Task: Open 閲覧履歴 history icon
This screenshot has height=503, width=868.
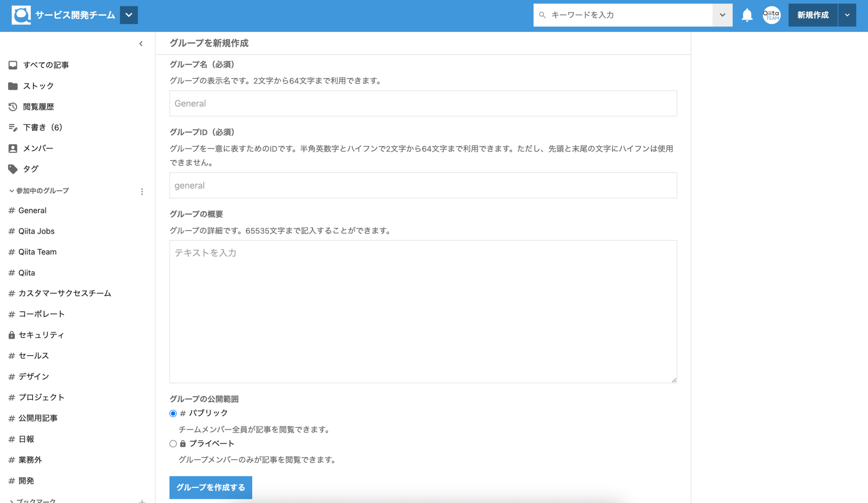Action: [x=13, y=107]
